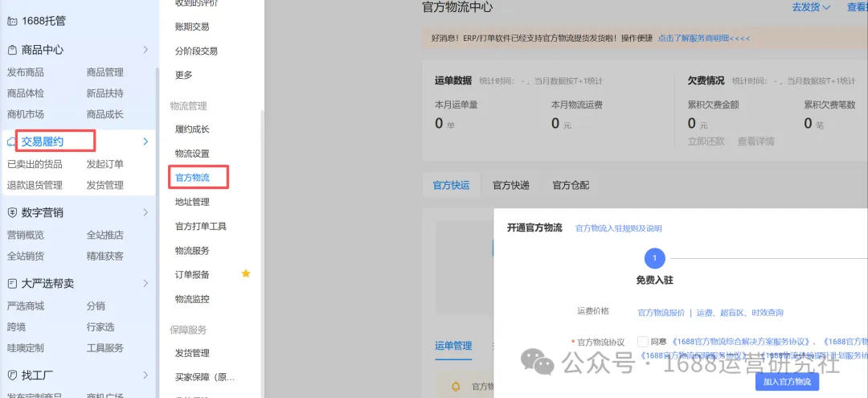Open 已卖出的货品 in sidebar
The width and height of the screenshot is (868, 398).
point(35,164)
